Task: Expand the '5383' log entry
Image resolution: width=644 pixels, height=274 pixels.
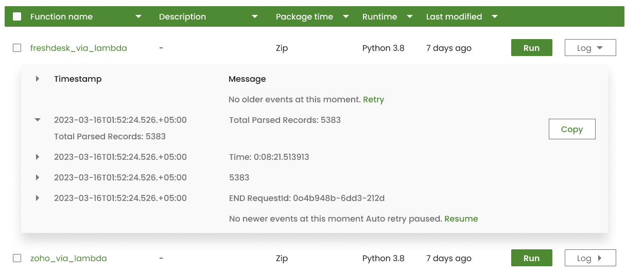Action: coord(38,177)
